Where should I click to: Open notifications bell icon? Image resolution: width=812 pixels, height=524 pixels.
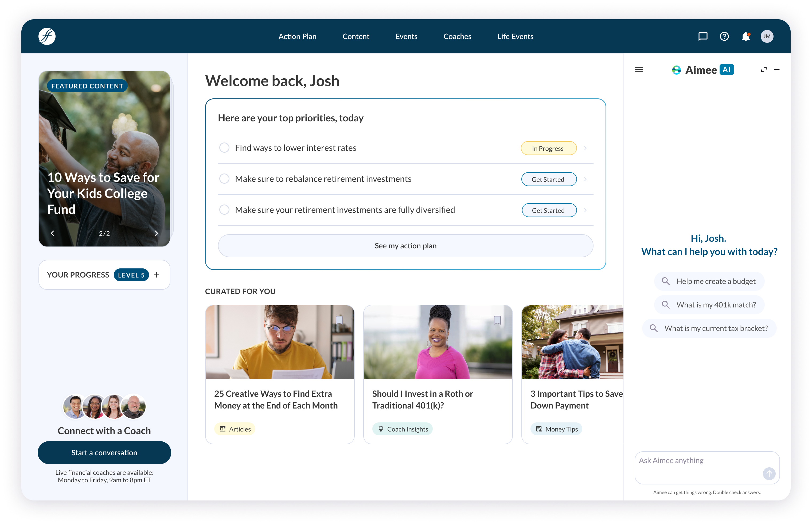[745, 36]
